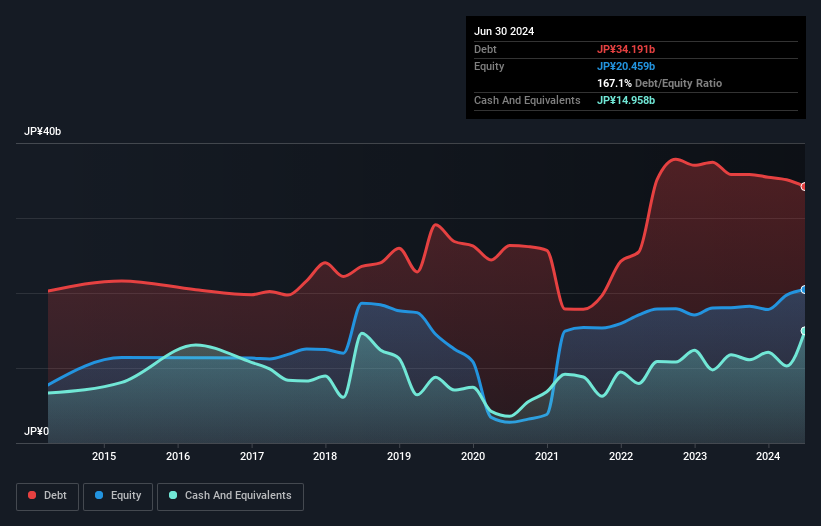Click the Jun 30 2024 tooltip date
The image size is (821, 526).
tap(504, 31)
